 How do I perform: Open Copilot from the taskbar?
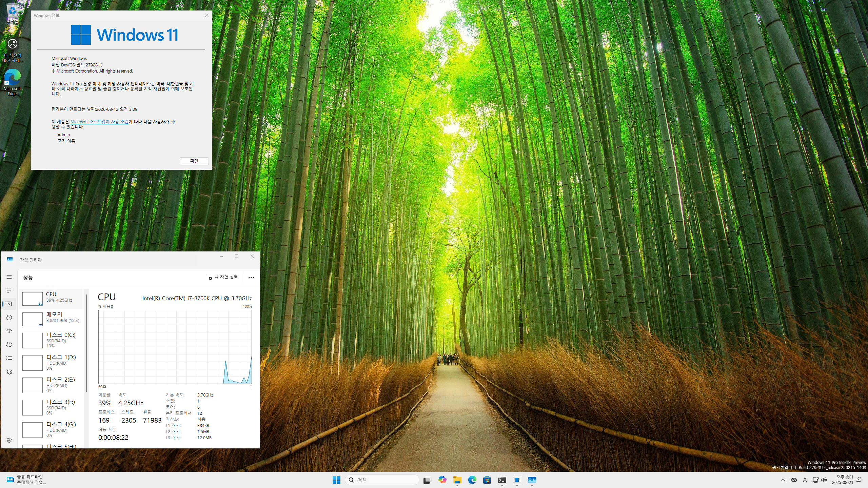(442, 480)
